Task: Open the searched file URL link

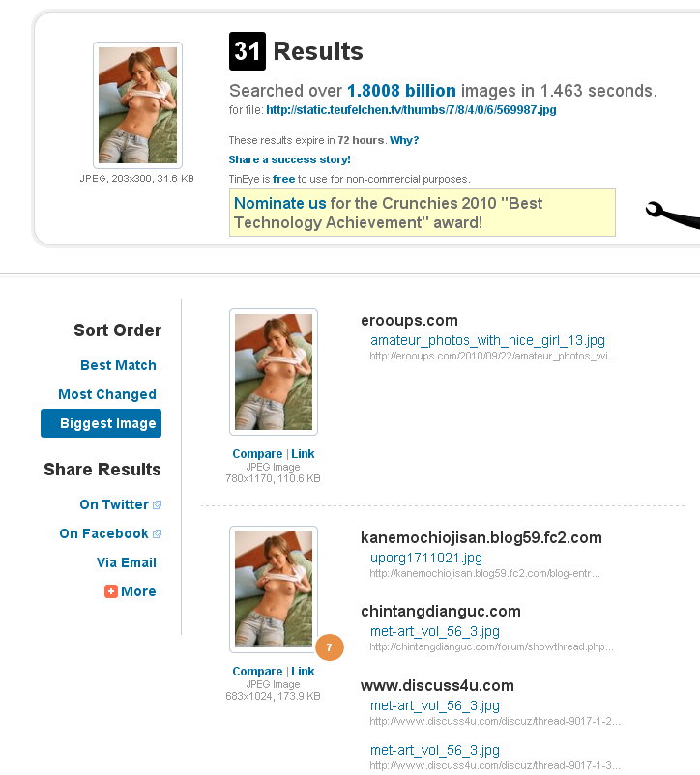Action: (411, 110)
